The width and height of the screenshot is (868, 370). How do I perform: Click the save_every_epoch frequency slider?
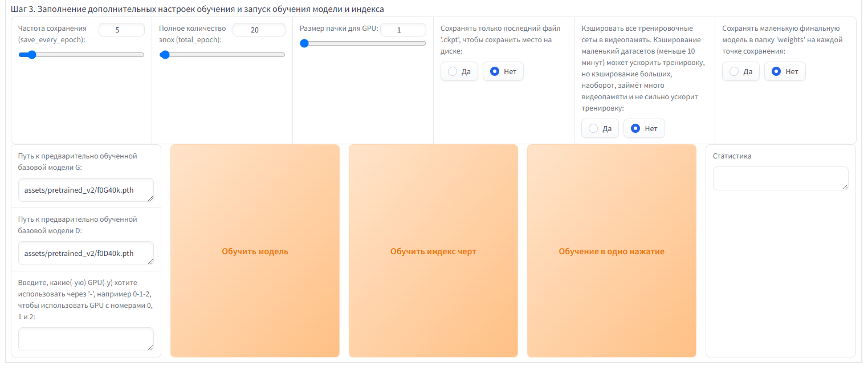(81, 55)
